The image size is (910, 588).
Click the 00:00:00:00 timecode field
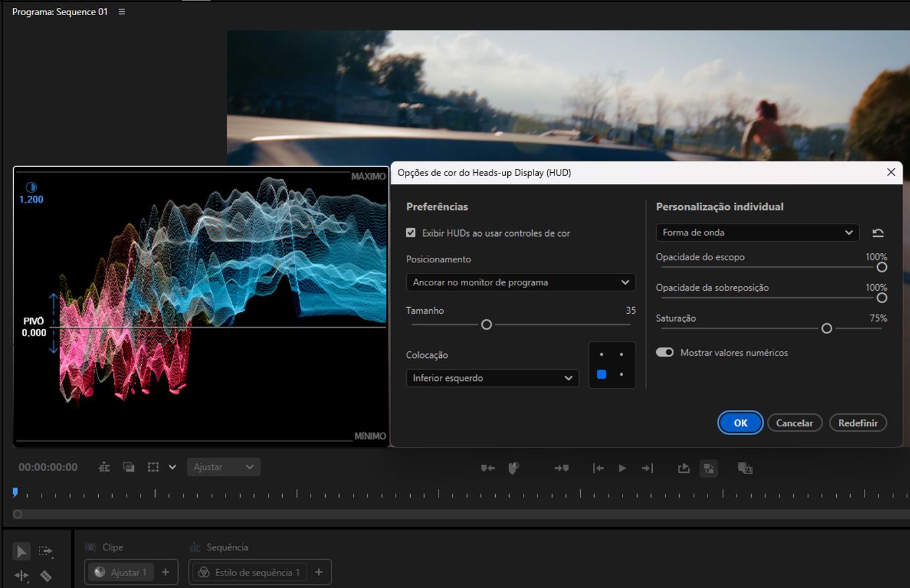tap(47, 467)
